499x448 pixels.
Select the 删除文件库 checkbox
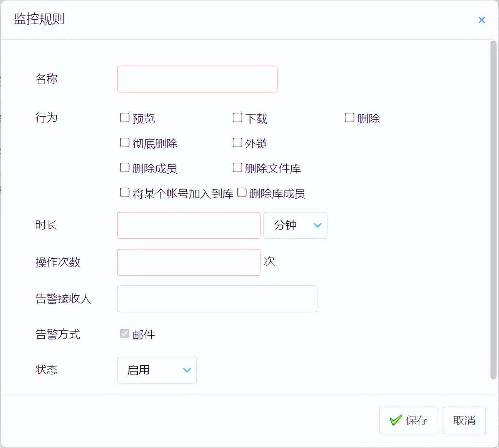(x=237, y=168)
